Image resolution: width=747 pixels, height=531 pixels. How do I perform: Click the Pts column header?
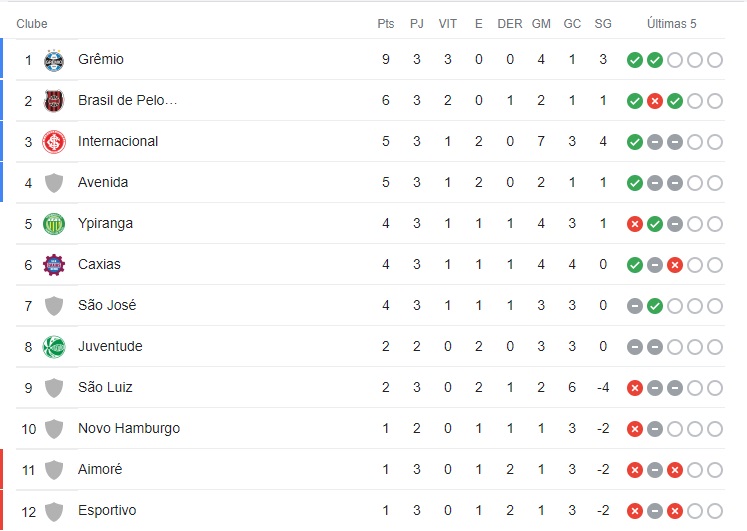tap(386, 24)
